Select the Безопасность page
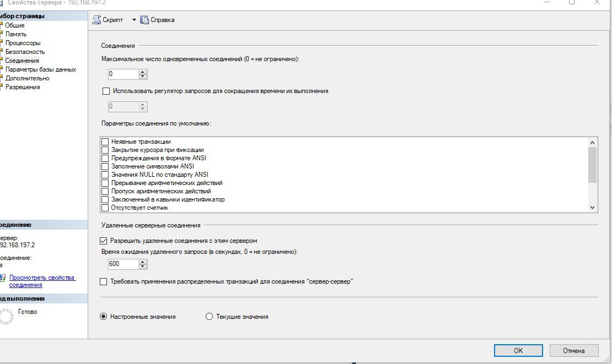 click(25, 52)
